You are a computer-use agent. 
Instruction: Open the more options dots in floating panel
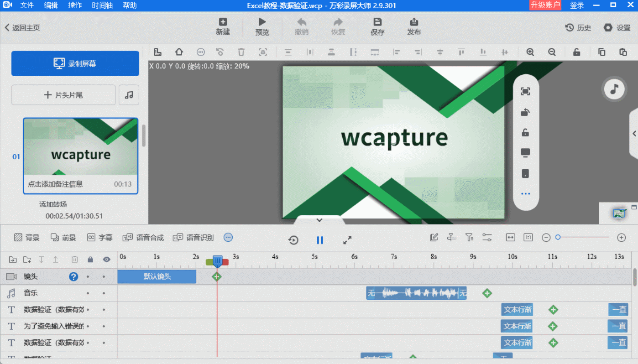point(525,194)
